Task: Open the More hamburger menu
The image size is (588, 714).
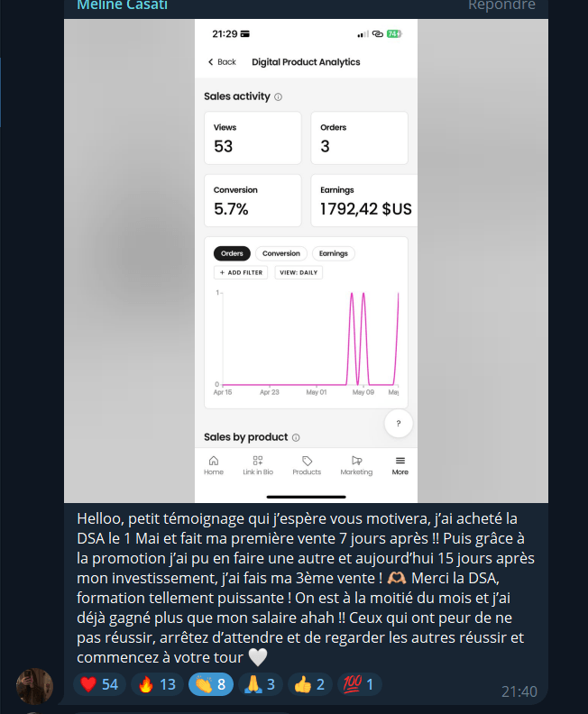Action: point(400,461)
